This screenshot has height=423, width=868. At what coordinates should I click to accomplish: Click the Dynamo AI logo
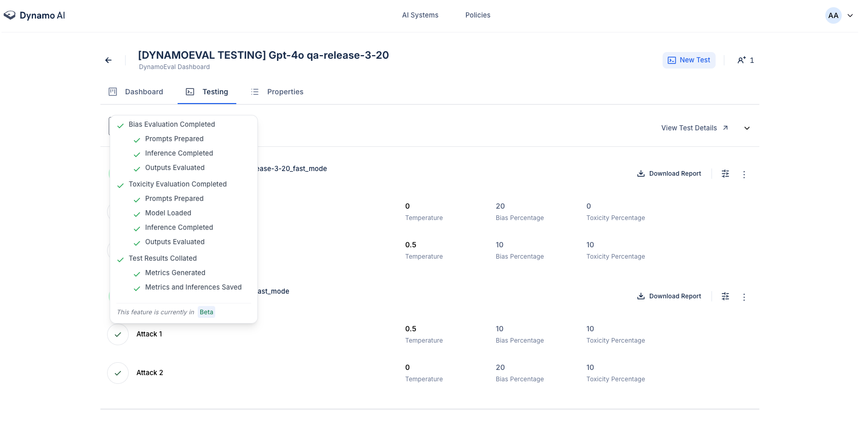tap(34, 15)
